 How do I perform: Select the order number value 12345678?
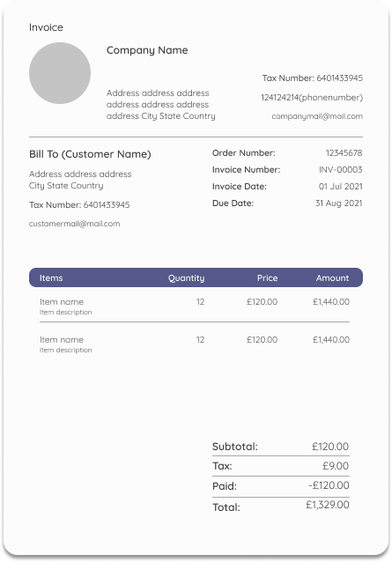point(344,153)
